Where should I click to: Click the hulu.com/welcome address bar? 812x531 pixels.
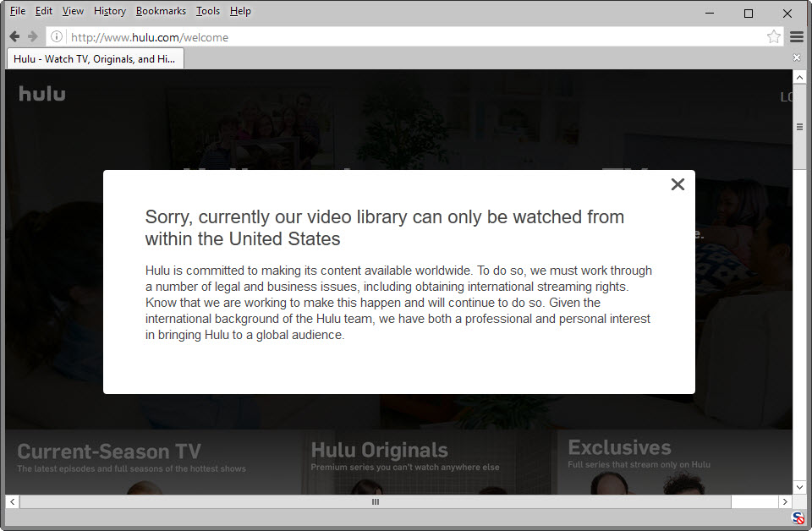coord(414,36)
